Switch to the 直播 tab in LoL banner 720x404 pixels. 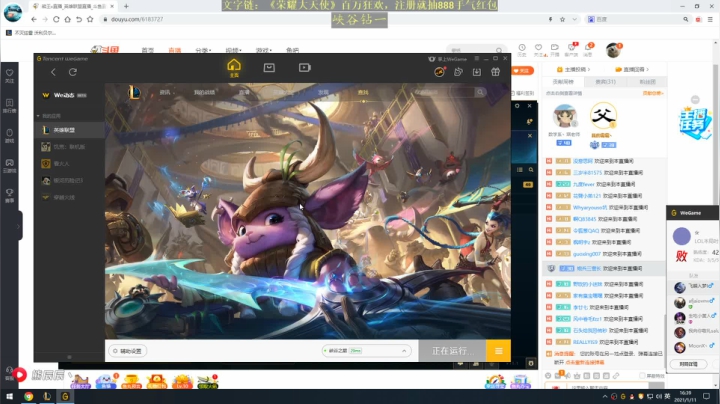click(244, 92)
